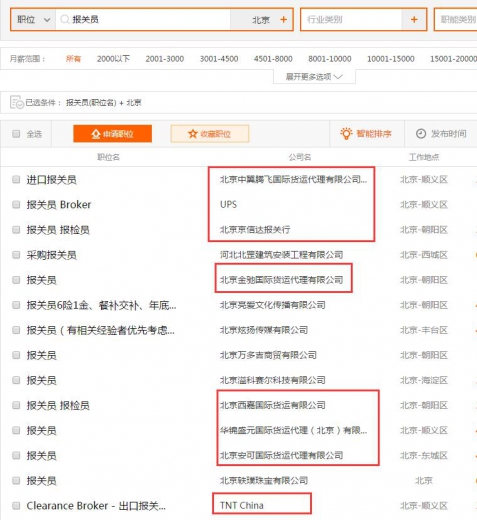
Task: Click 北京-东城区 location cell
Action: pyautogui.click(x=424, y=456)
